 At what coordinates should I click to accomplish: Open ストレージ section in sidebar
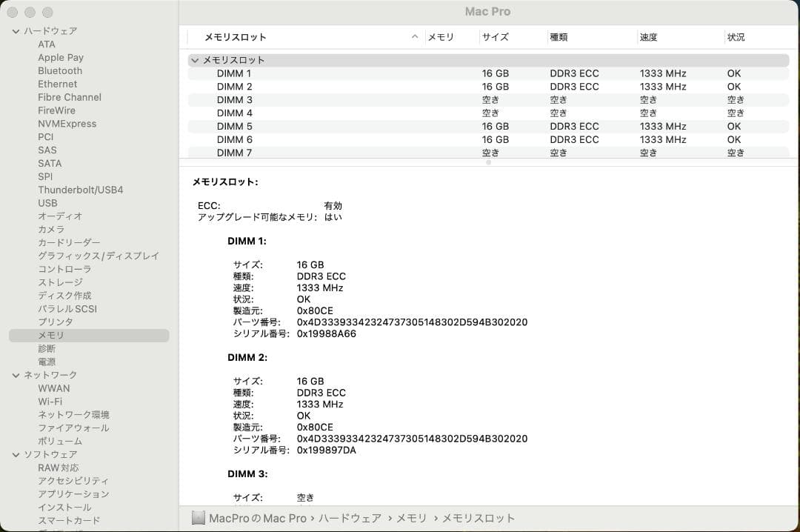tap(60, 283)
